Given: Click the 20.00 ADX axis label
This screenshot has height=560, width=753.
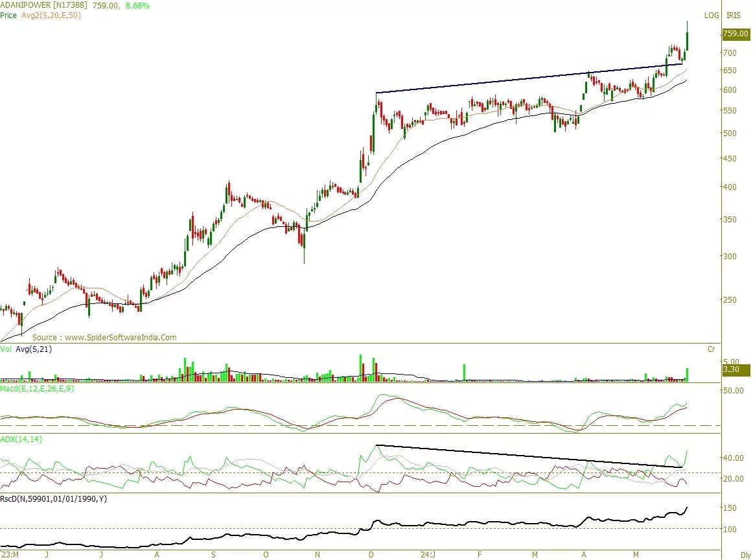Looking at the screenshot, I should tap(733, 478).
